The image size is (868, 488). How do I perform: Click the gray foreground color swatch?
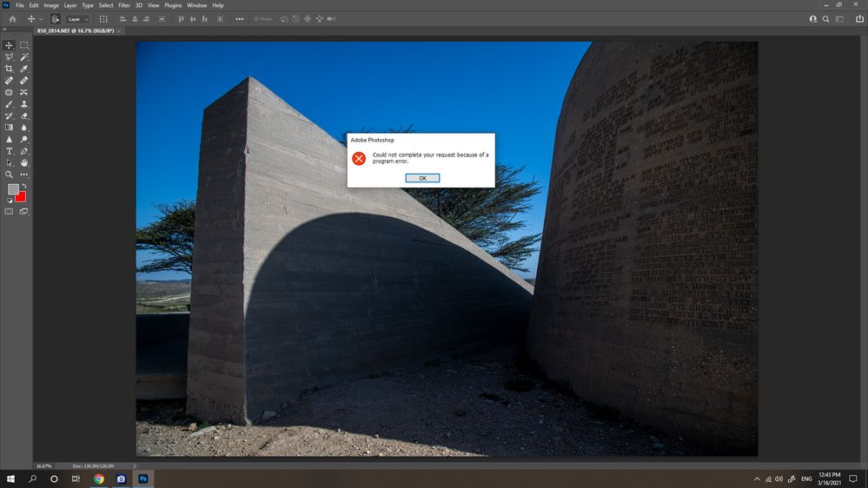click(x=13, y=189)
